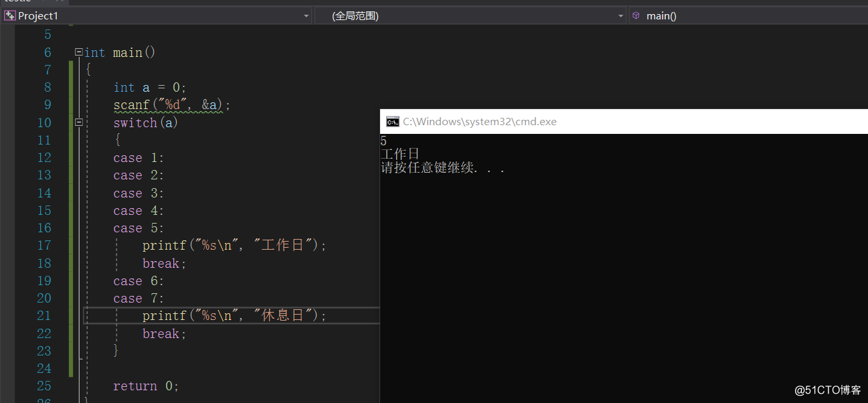This screenshot has width=868, height=403.
Task: Click line number 12 in the gutter
Action: point(44,158)
